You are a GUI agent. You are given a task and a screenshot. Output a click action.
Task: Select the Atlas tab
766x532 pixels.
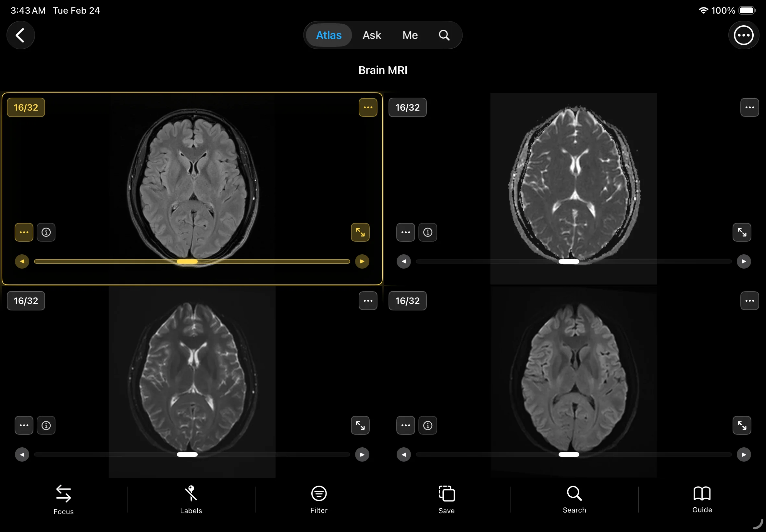point(328,35)
